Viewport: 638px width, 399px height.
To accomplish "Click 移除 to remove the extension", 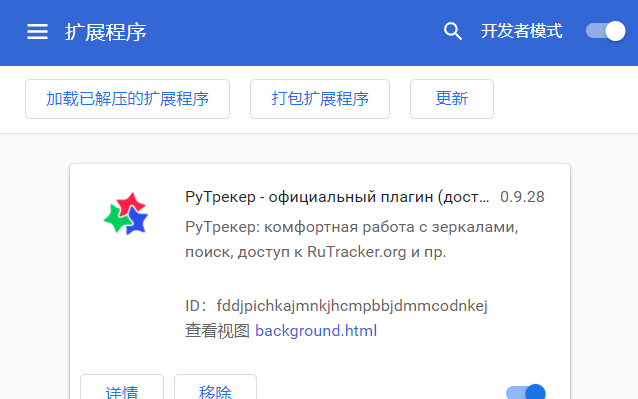I will [215, 388].
